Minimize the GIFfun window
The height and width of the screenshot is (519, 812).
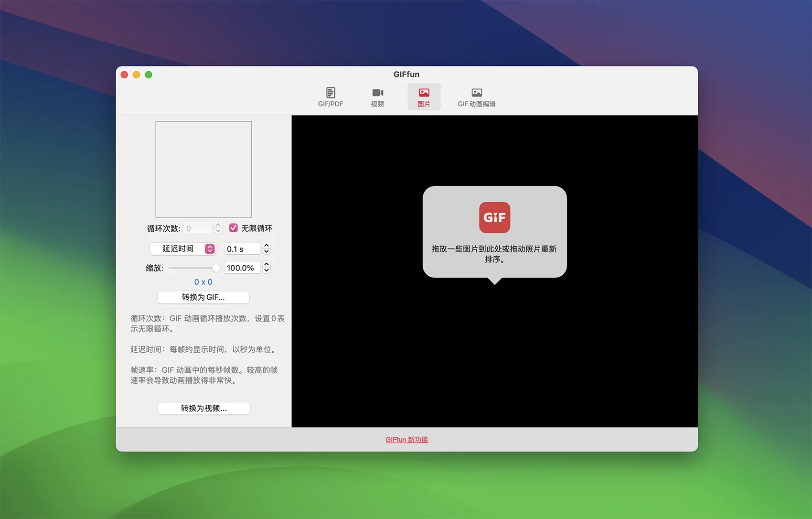(137, 75)
